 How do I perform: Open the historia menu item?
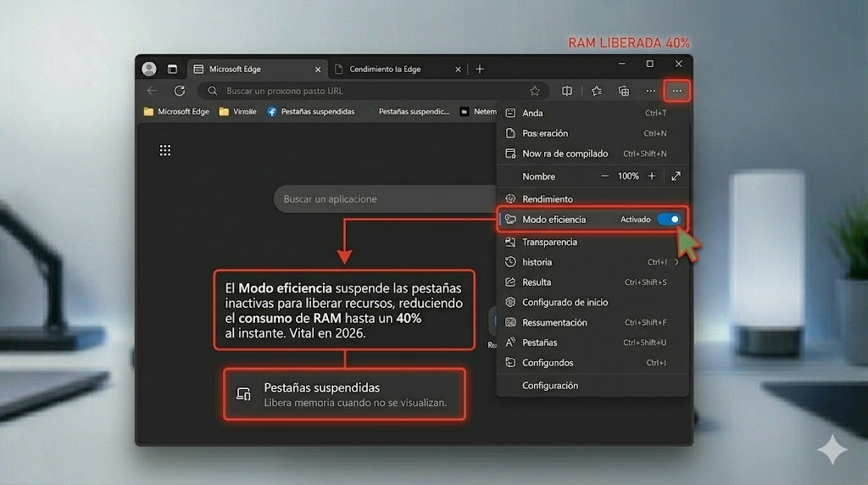pos(593,262)
